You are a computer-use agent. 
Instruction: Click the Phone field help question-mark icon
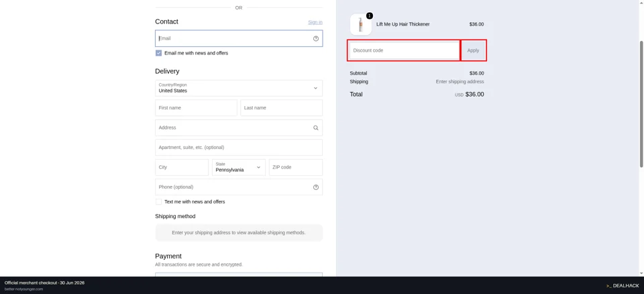[316, 187]
